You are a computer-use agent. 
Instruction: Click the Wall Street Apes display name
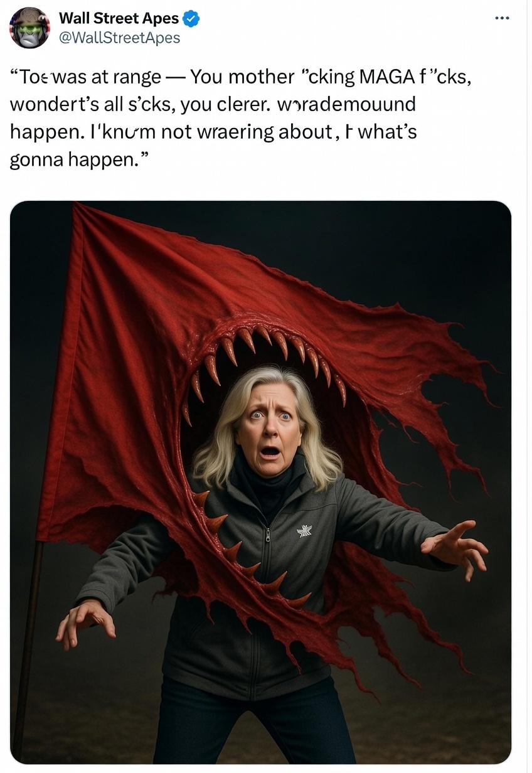point(119,19)
